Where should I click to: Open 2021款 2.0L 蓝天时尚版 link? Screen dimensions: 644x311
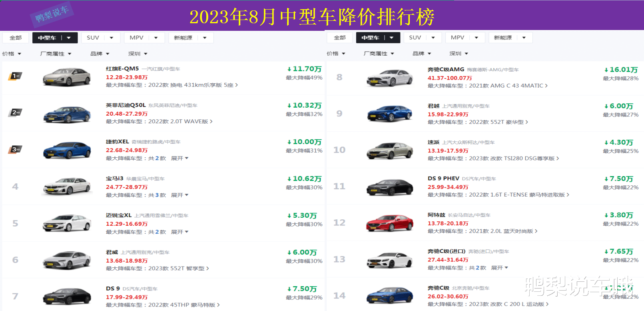click(503, 231)
